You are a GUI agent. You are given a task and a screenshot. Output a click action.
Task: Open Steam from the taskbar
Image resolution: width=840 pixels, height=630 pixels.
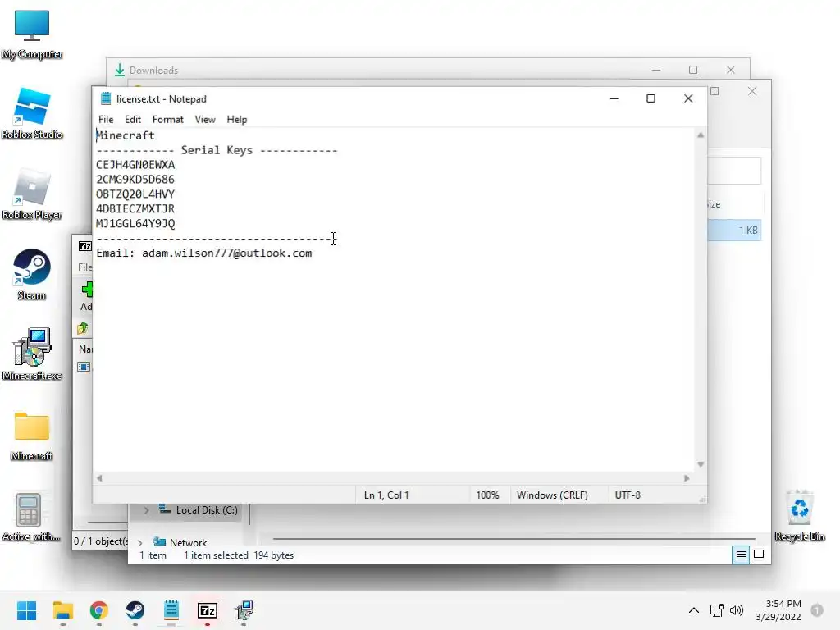tap(135, 610)
